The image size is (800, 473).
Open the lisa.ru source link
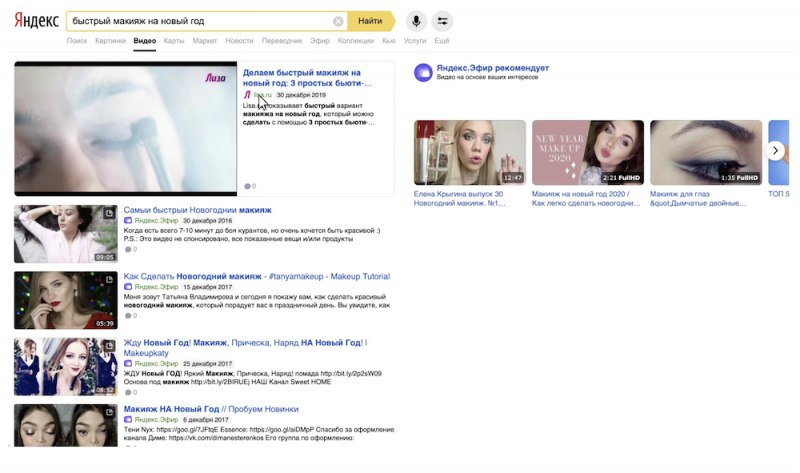[263, 95]
